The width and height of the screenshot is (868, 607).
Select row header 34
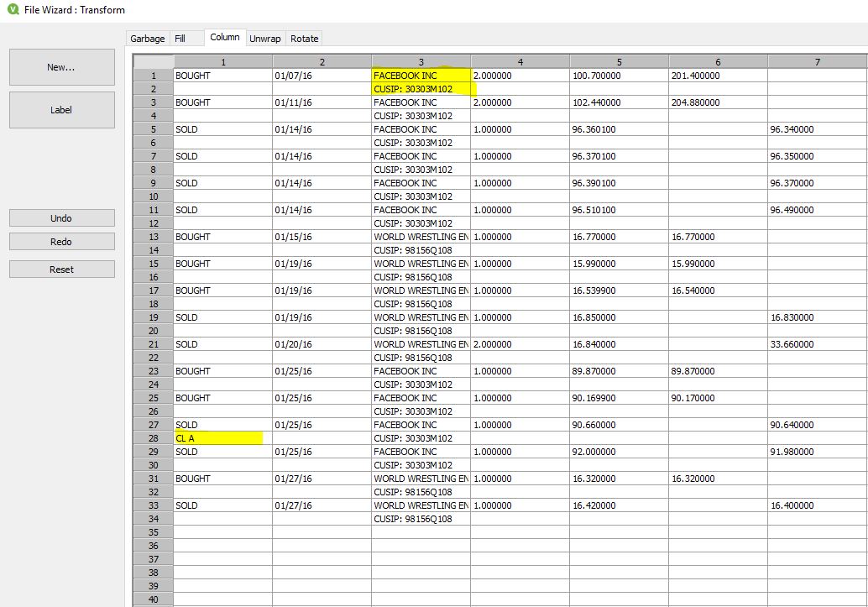click(154, 518)
